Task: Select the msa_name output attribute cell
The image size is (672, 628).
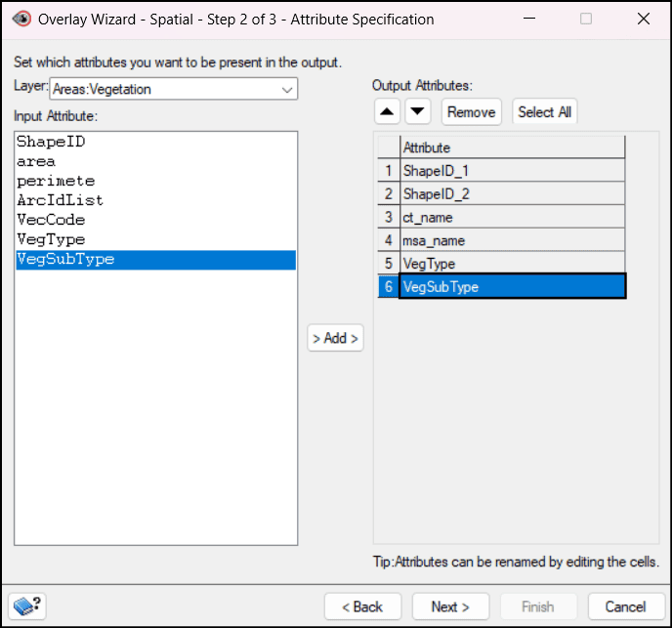Action: 513,240
